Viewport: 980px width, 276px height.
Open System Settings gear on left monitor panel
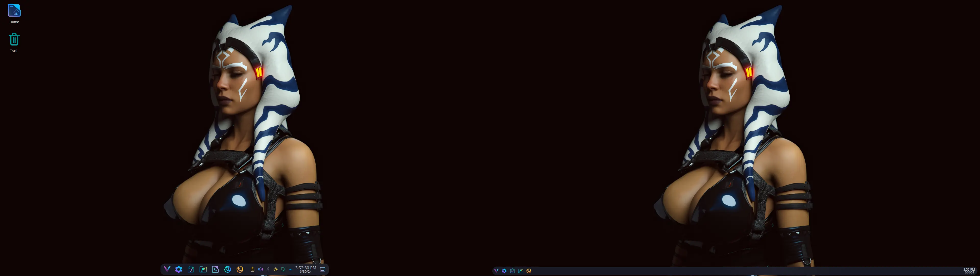pyautogui.click(x=179, y=269)
